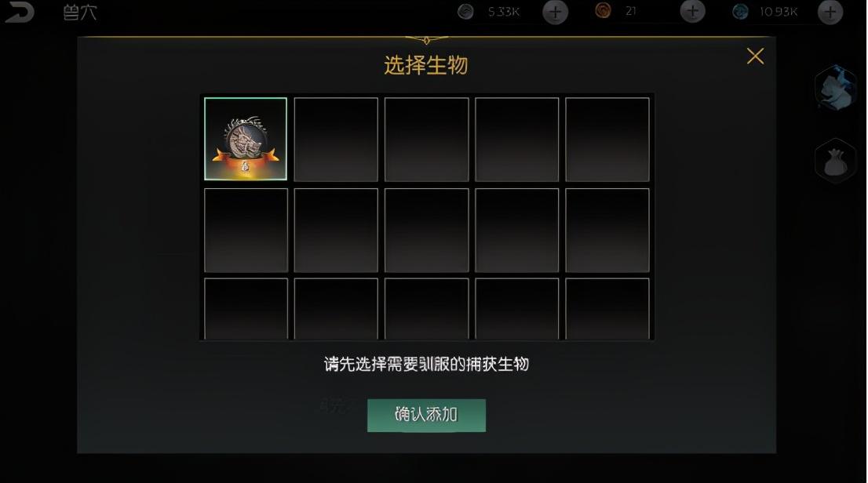
Task: Go back using the return arrow icon
Action: tap(20, 13)
